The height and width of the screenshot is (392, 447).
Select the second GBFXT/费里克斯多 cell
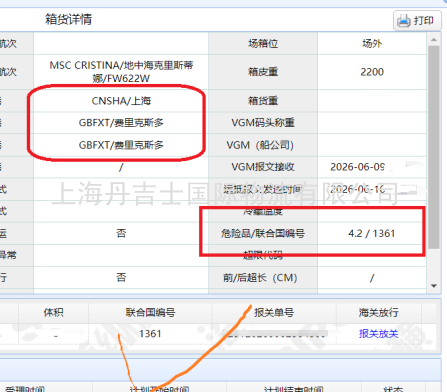click(121, 145)
